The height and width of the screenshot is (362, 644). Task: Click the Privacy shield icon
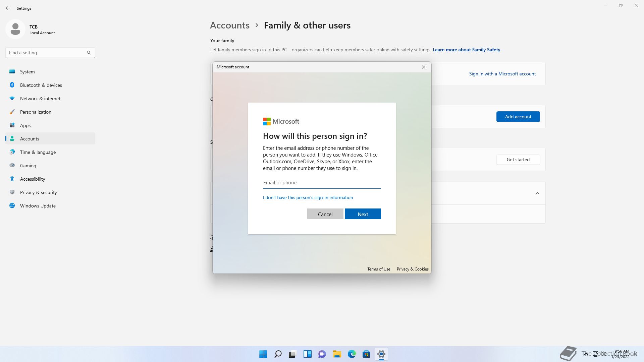pyautogui.click(x=12, y=192)
